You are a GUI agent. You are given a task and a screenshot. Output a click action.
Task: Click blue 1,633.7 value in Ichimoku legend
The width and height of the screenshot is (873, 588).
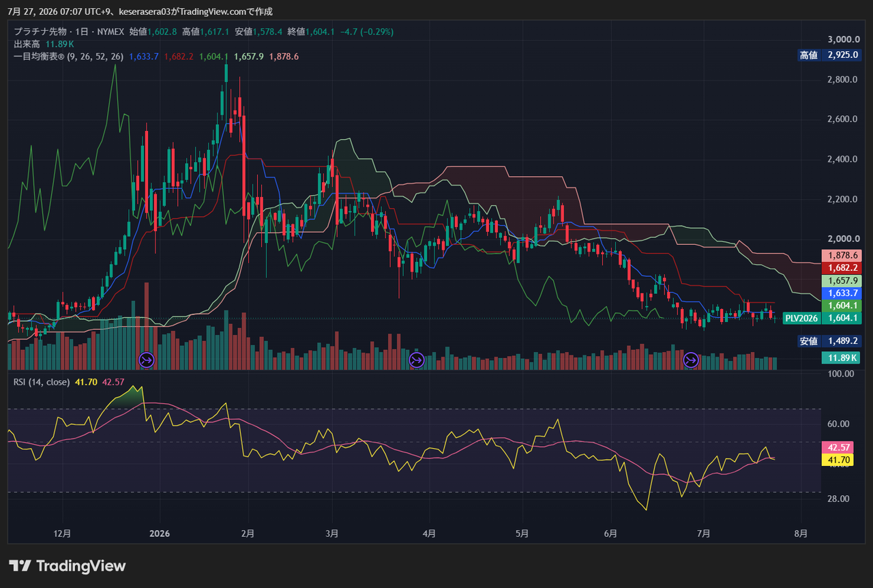tap(144, 56)
